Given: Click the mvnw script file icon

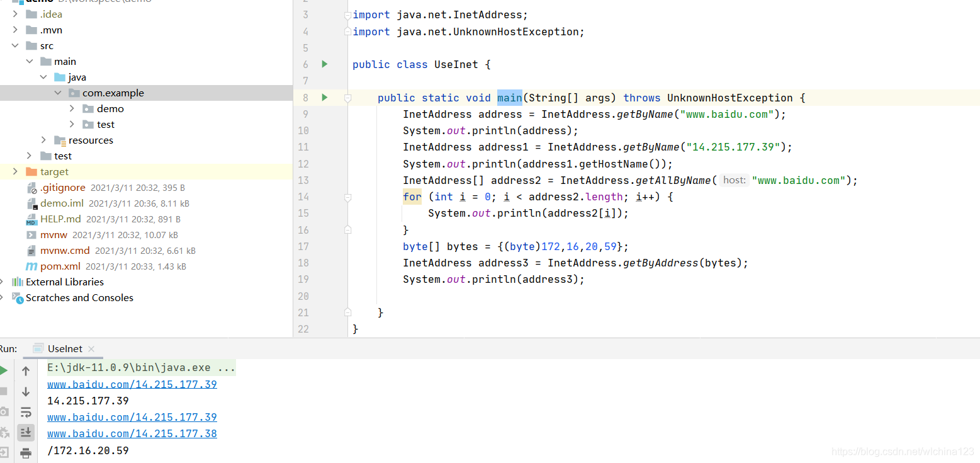Looking at the screenshot, I should click(31, 235).
